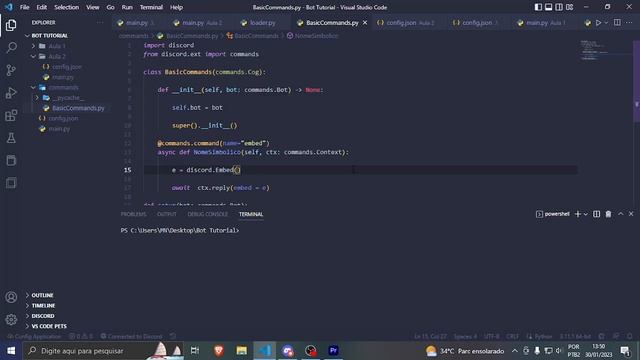Screen dimensions: 640x360
Task: Toggle the bottom panel visibility
Action: tap(549, 7)
